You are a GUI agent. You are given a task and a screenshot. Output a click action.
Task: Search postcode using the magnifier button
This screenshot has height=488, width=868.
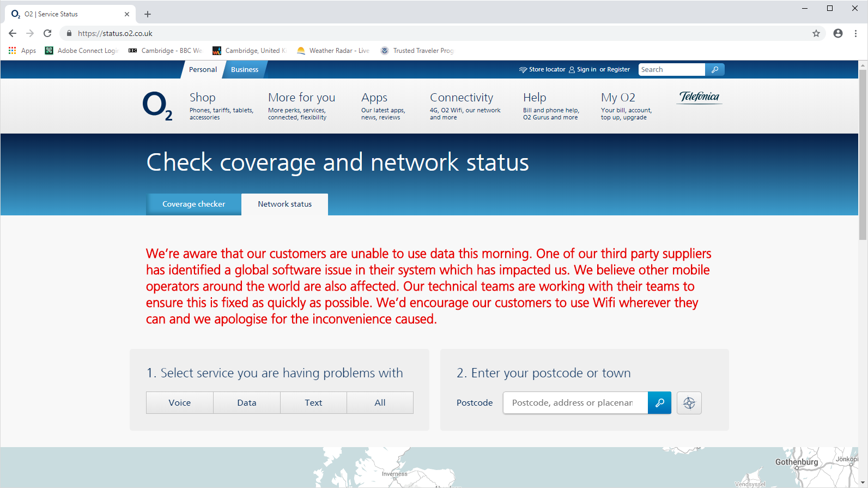point(659,403)
